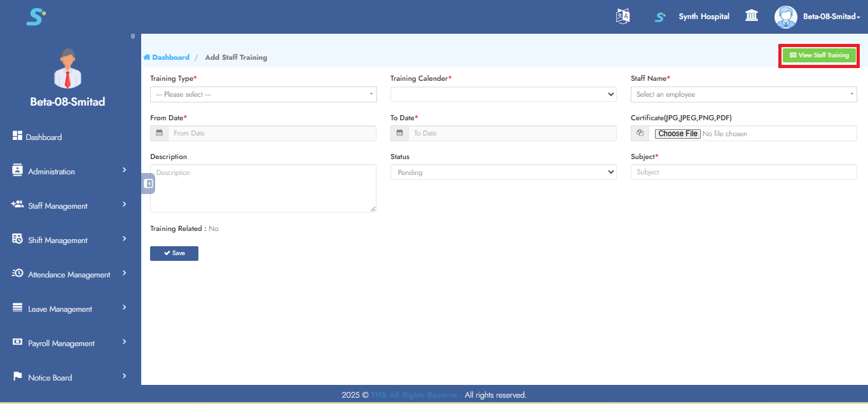Expand the Payroll Management menu

tap(70, 343)
